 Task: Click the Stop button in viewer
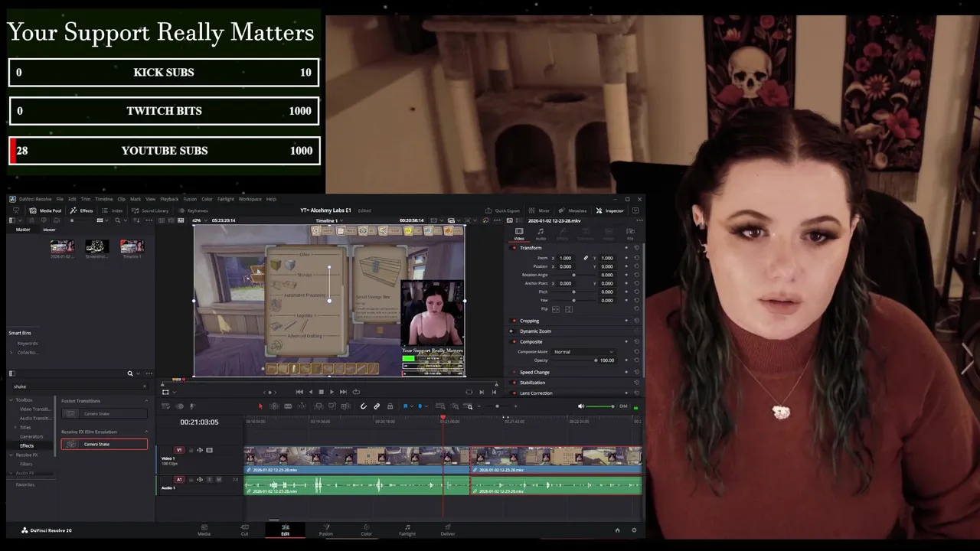(x=322, y=392)
